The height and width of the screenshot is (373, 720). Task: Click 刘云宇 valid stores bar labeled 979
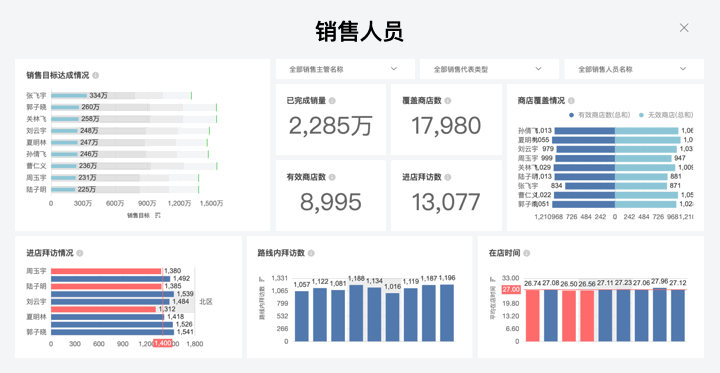(x=586, y=149)
